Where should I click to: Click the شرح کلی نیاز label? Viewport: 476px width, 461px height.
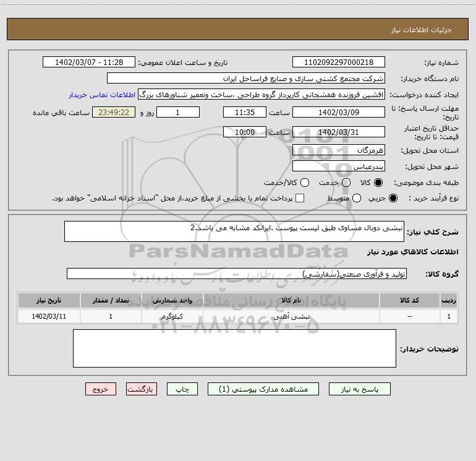(433, 232)
